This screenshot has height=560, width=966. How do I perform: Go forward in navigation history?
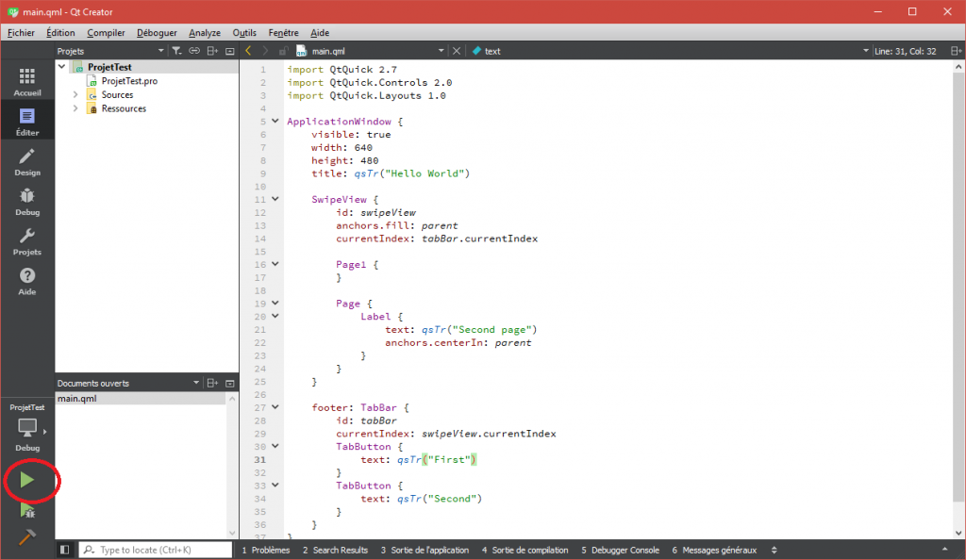pyautogui.click(x=265, y=51)
